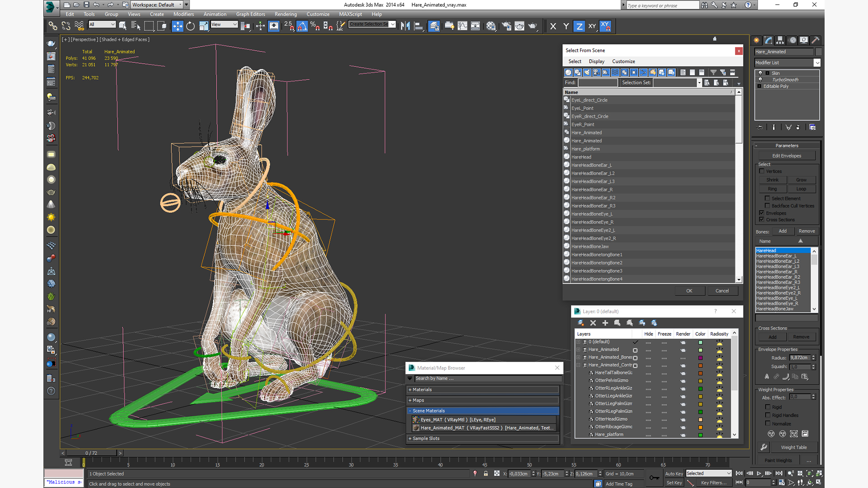Click Delete layer X icon in Layer window
The height and width of the screenshot is (488, 868).
pyautogui.click(x=593, y=323)
